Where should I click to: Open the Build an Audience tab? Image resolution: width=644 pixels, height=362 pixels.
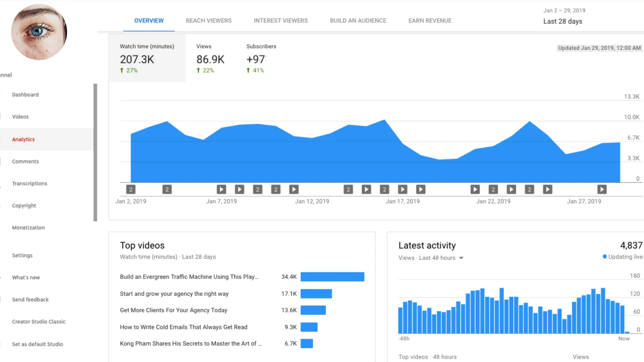pyautogui.click(x=358, y=20)
